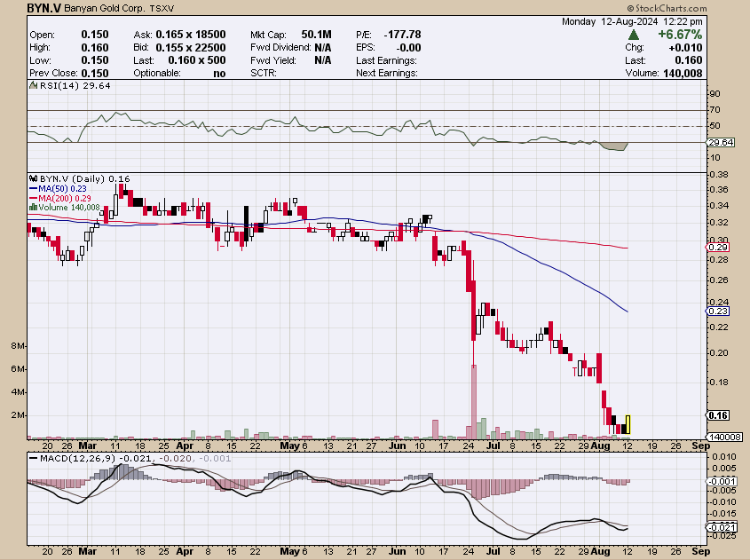Click the TSXV exchange label
The width and height of the screenshot is (750, 560).
tap(162, 9)
